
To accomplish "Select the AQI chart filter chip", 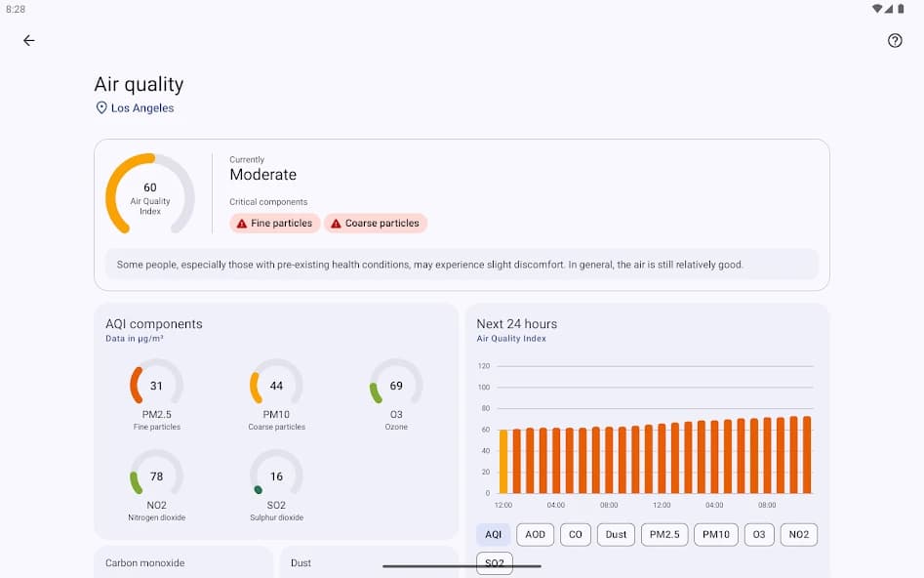I will coord(493,534).
